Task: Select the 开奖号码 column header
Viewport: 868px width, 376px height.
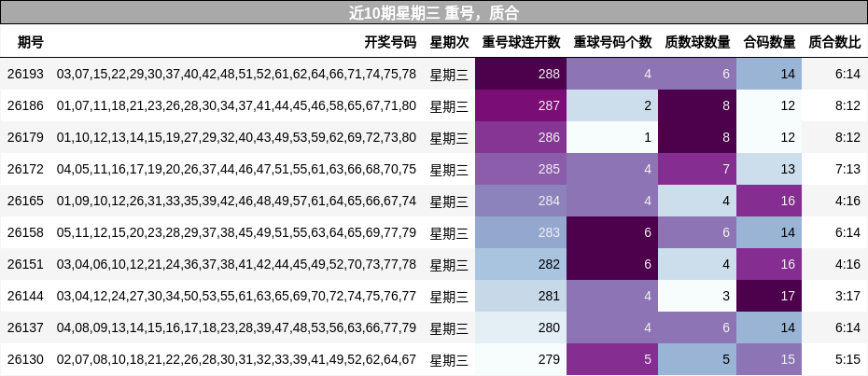Action: coord(390,42)
